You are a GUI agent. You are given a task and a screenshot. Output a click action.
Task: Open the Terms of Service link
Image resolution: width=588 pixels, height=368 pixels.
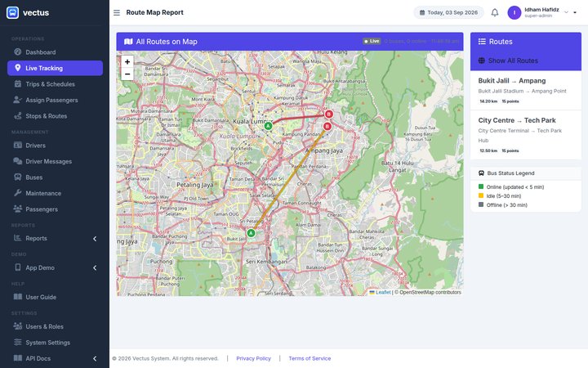tap(310, 358)
